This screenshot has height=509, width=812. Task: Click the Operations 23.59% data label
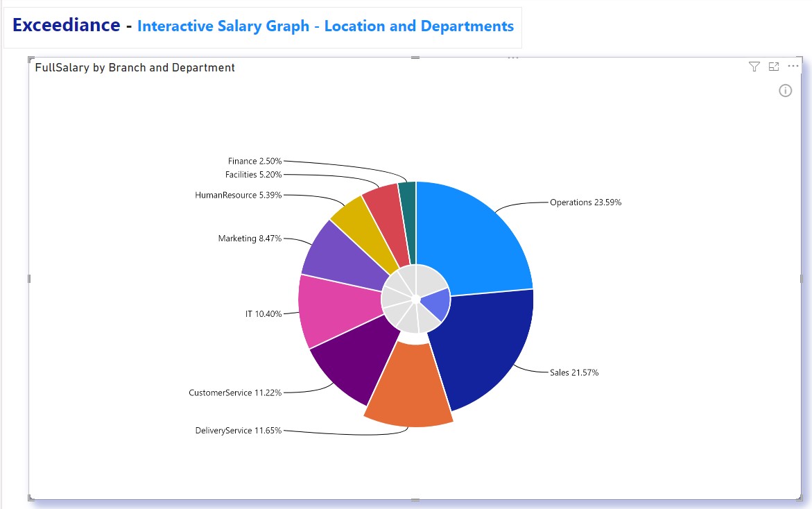coord(585,202)
